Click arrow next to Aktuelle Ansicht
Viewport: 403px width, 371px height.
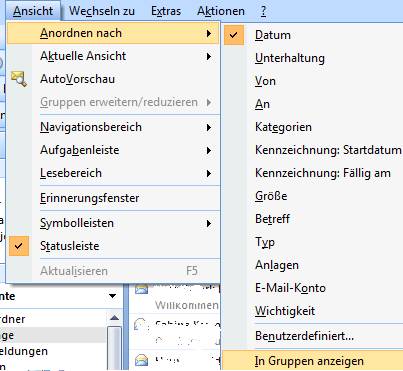coord(209,56)
